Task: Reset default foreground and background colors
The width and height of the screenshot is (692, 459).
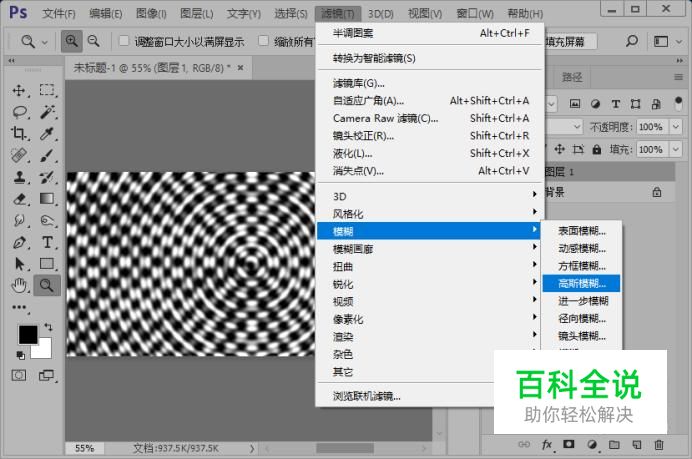Action: pos(20,355)
